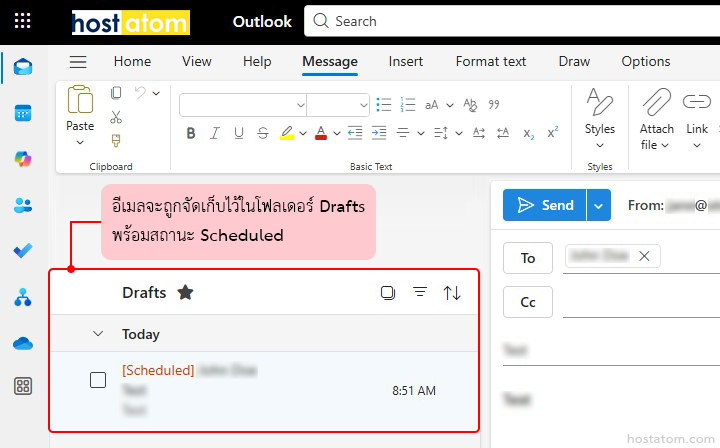Increase paragraph indent
Viewport: 720px width, 448px height.
pyautogui.click(x=379, y=133)
